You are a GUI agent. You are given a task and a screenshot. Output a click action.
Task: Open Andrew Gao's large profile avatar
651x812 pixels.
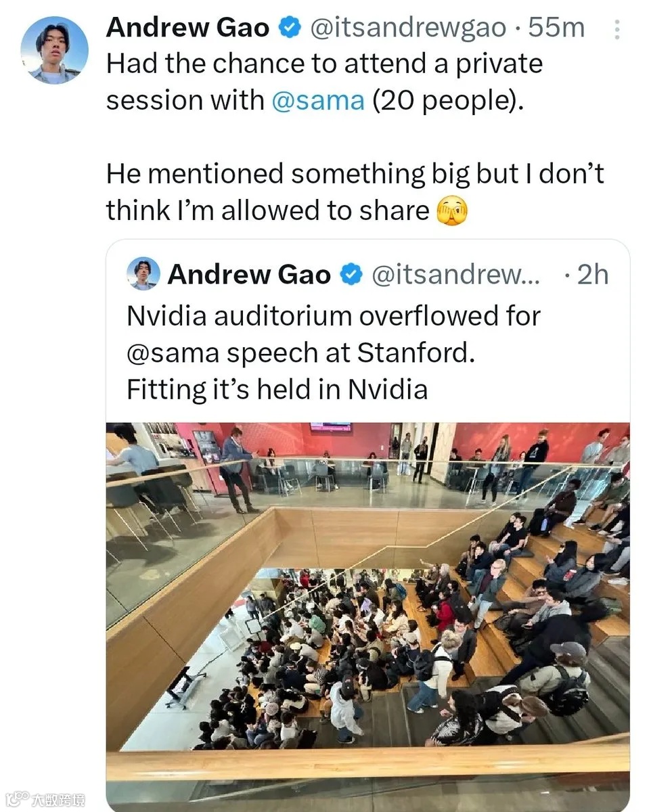click(x=54, y=50)
